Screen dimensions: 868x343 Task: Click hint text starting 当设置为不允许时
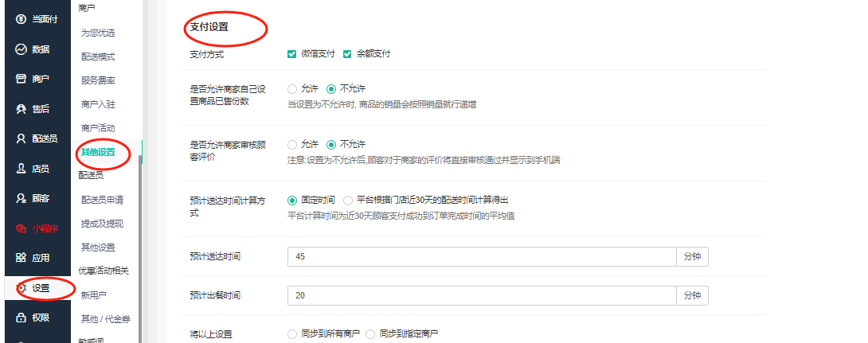click(x=382, y=104)
